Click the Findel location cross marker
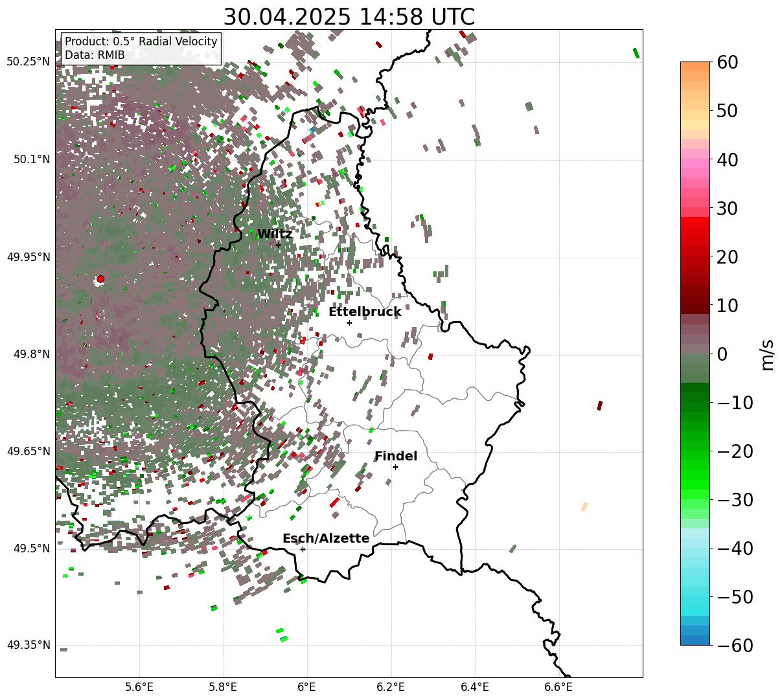This screenshot has width=782, height=700. click(395, 467)
